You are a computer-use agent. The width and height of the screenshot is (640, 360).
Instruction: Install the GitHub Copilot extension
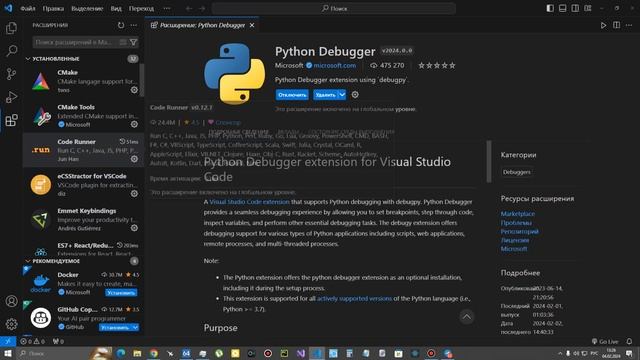click(115, 327)
